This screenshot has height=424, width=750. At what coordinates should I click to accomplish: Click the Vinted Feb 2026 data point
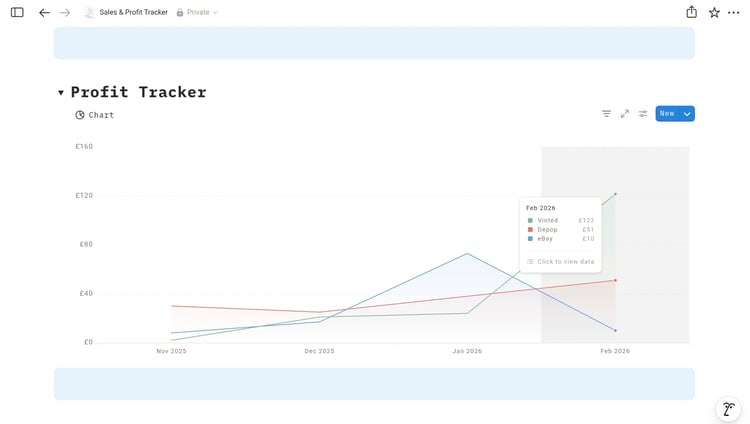click(x=615, y=194)
